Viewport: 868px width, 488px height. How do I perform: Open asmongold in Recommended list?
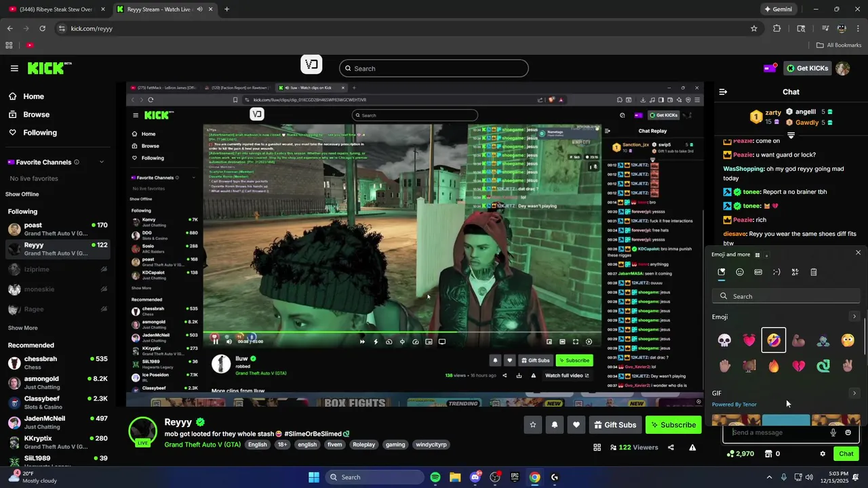pyautogui.click(x=58, y=383)
